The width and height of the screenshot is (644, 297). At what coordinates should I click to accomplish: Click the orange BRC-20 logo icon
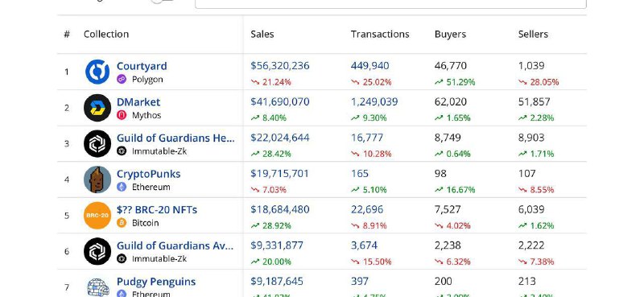click(x=97, y=215)
